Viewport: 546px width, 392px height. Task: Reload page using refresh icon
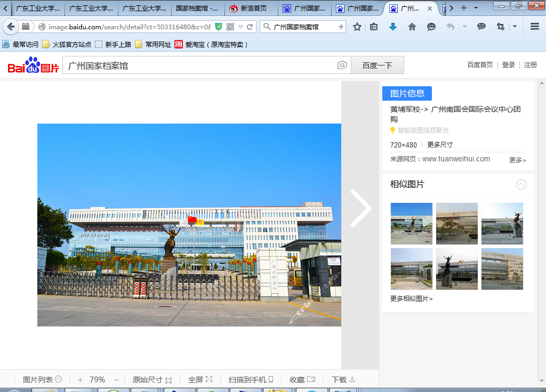click(x=250, y=27)
